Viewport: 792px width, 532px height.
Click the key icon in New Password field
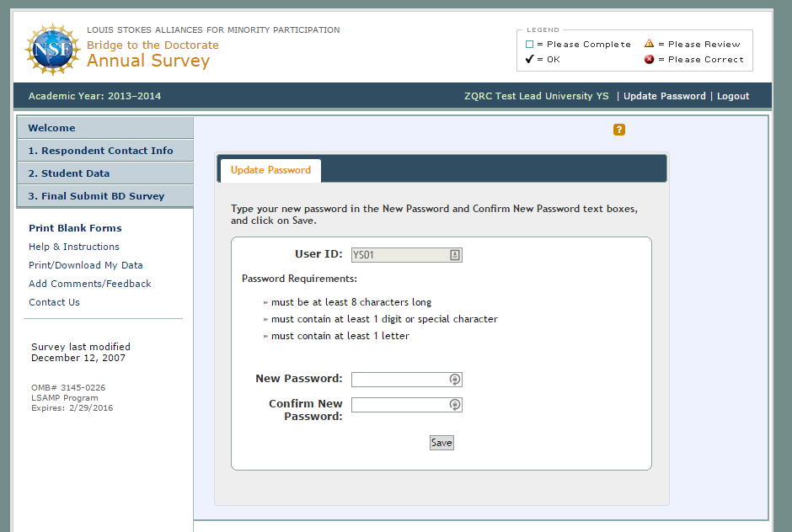[x=455, y=380]
